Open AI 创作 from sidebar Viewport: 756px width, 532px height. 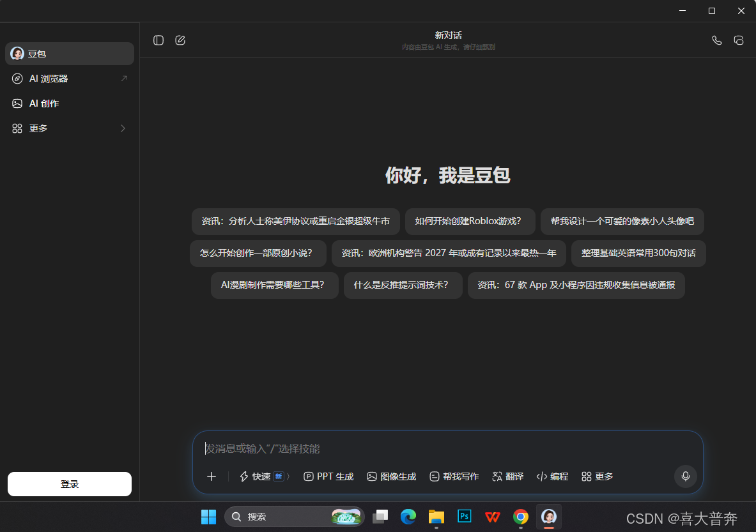pyautogui.click(x=70, y=103)
